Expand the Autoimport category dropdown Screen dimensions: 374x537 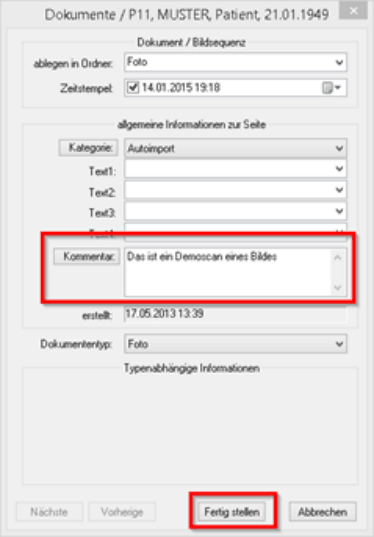pyautogui.click(x=235, y=149)
